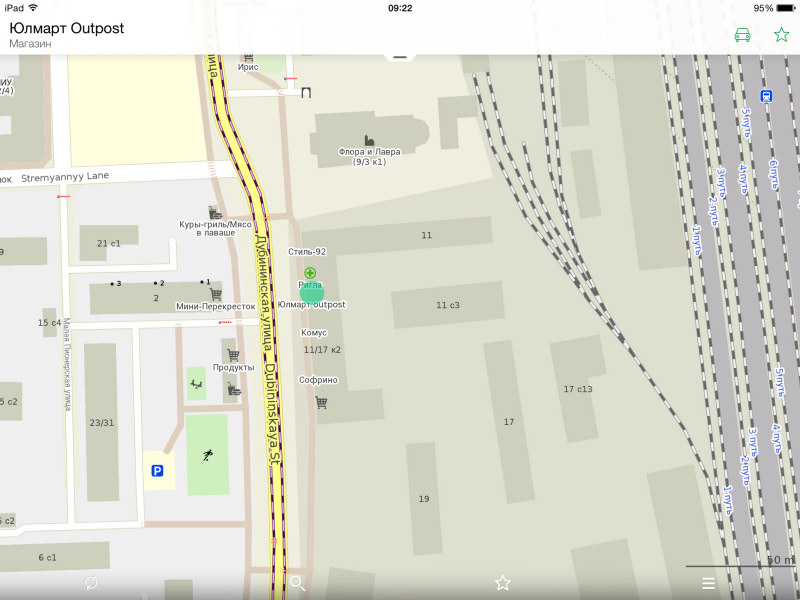Image resolution: width=800 pixels, height=600 pixels.
Task: Tap the blue train station icon
Action: click(x=767, y=96)
